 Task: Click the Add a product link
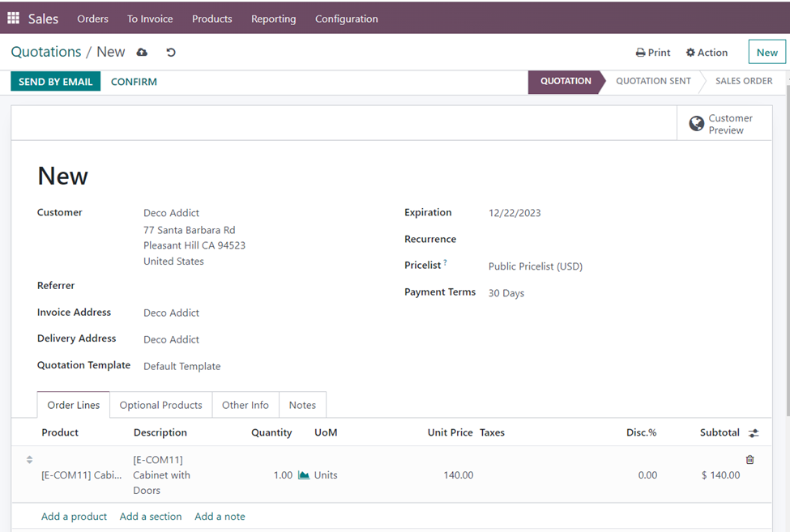(x=74, y=517)
